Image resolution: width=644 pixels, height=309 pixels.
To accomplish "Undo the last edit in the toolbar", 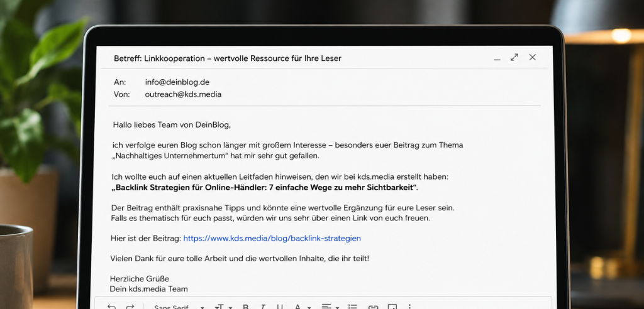I will 111,307.
